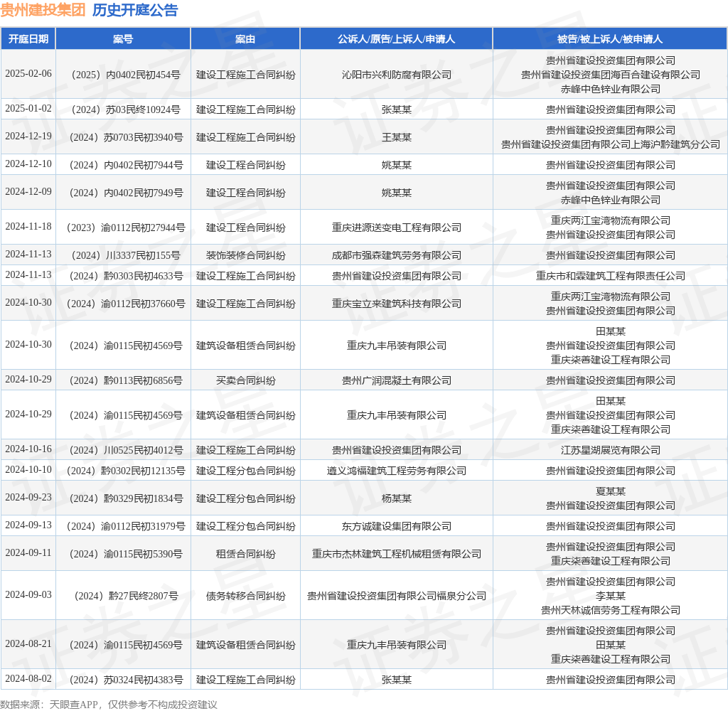The image size is (728, 711).
Task: Click date cell 2025-02-06
Action: point(28,74)
